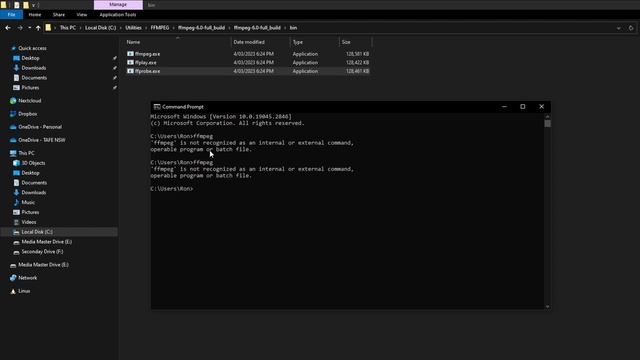Viewport: 640px width, 360px height.
Task: Open pinned Downloads under Quick access
Action: tap(33, 68)
